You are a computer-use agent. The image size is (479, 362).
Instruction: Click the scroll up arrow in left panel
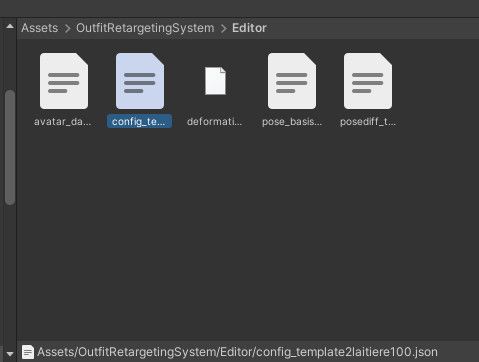tap(10, 26)
